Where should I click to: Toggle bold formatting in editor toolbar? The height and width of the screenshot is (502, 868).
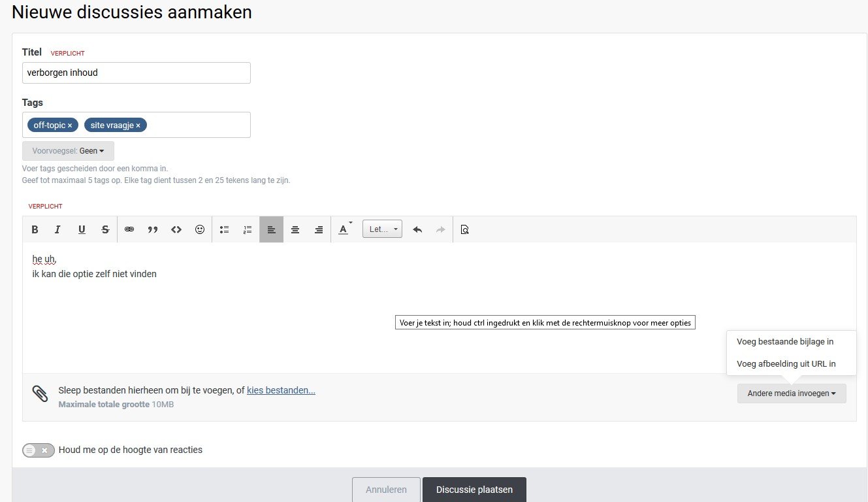click(x=35, y=229)
